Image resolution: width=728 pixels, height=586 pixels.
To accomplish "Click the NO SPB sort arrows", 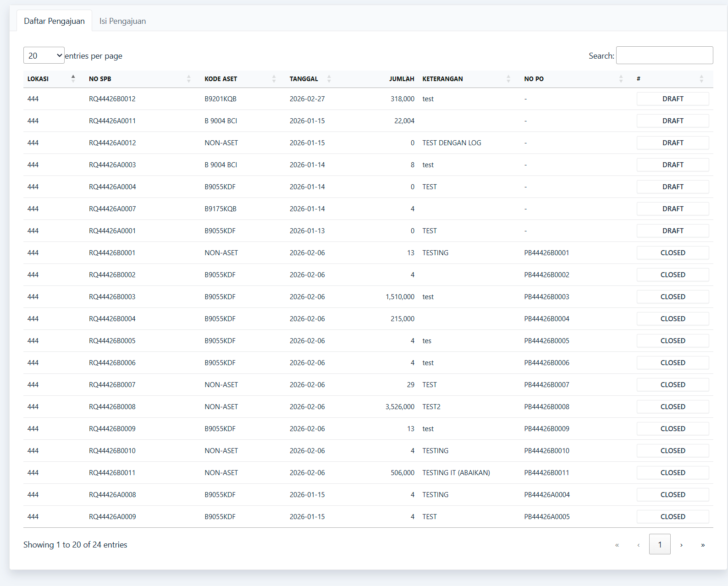I will point(188,79).
